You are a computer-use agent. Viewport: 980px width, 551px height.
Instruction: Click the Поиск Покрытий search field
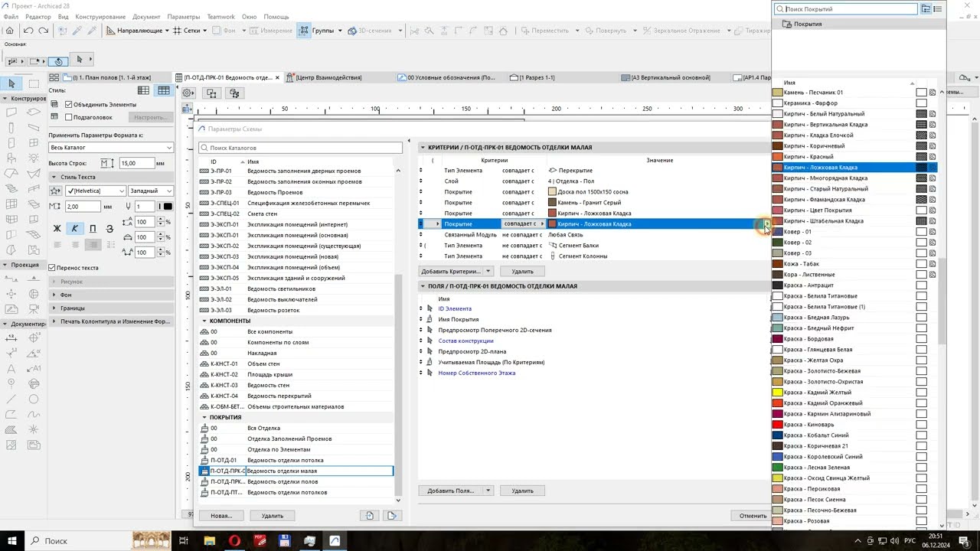click(845, 9)
